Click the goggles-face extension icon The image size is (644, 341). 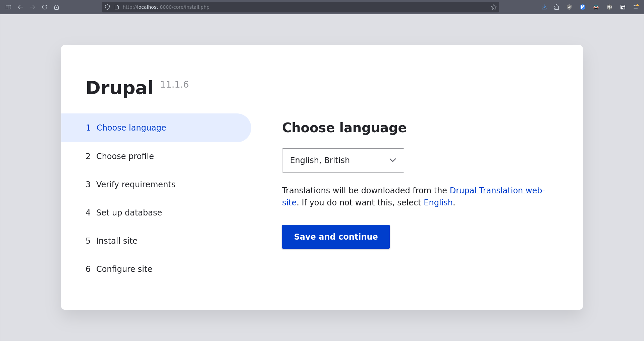[596, 7]
